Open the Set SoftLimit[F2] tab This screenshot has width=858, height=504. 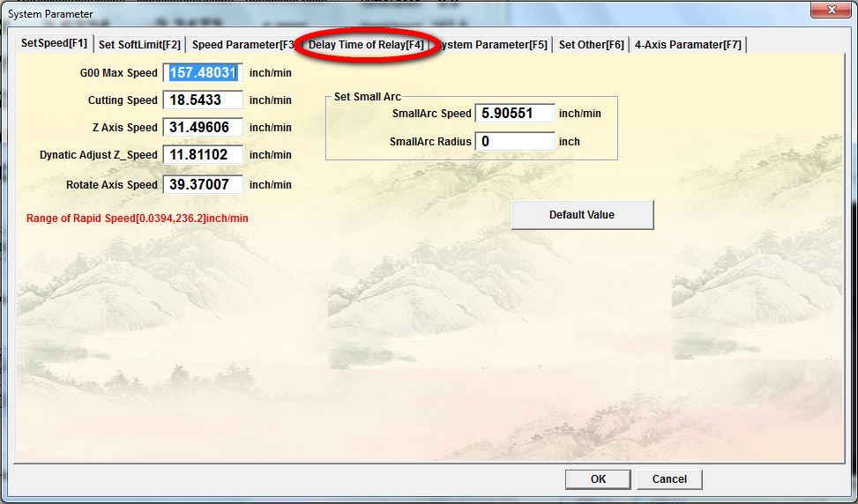(139, 45)
